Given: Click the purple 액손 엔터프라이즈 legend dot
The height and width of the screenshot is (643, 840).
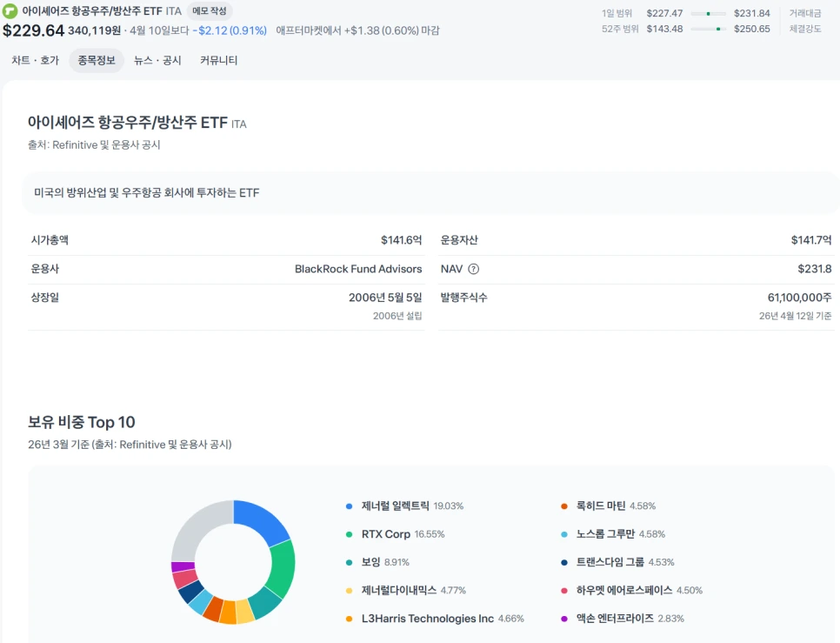Looking at the screenshot, I should tap(564, 619).
